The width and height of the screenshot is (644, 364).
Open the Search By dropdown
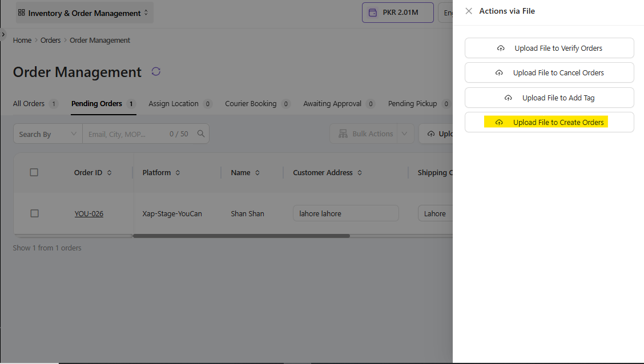pos(47,134)
